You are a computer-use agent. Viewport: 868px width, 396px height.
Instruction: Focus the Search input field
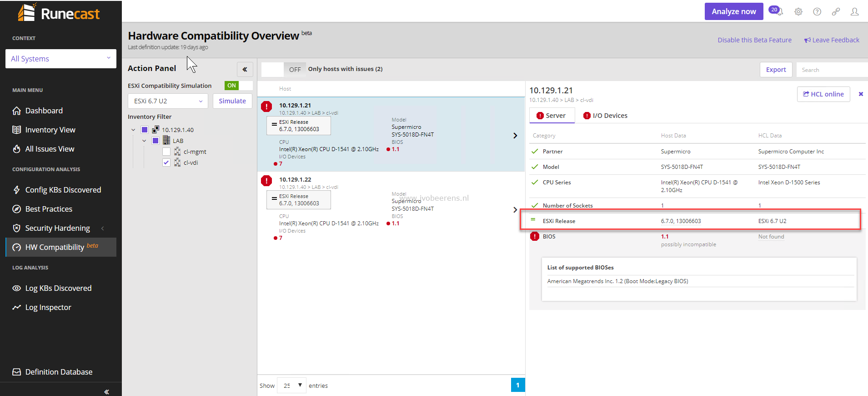tap(832, 70)
